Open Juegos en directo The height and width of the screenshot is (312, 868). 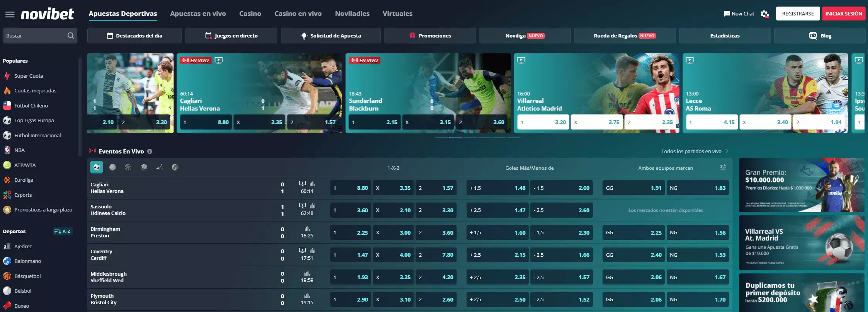pos(231,36)
